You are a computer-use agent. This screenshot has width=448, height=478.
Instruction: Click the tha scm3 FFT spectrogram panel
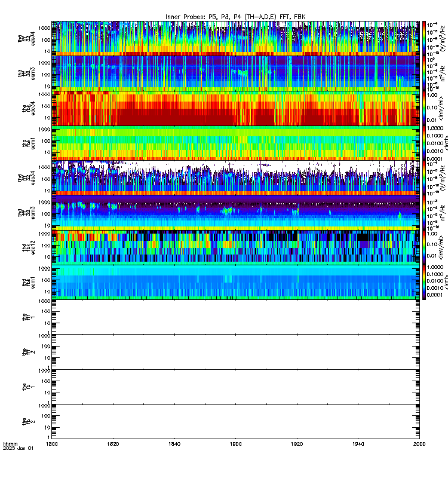pos(235,73)
